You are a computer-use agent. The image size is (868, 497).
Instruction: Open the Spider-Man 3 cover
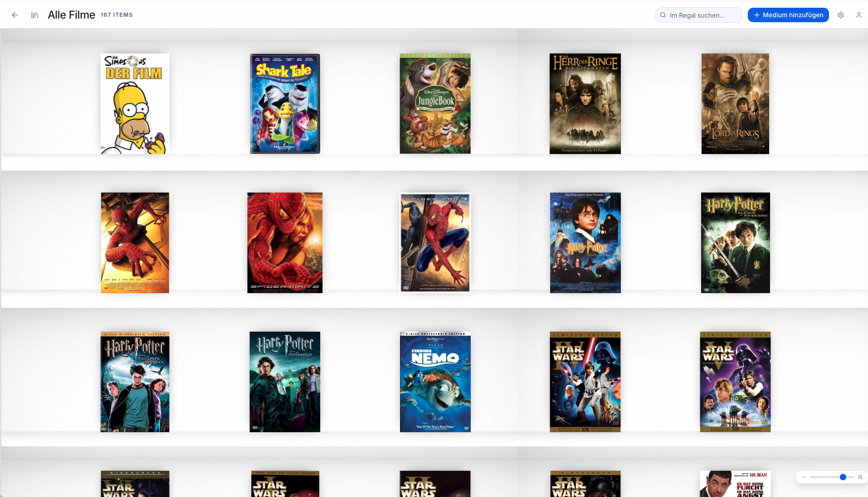[435, 243]
